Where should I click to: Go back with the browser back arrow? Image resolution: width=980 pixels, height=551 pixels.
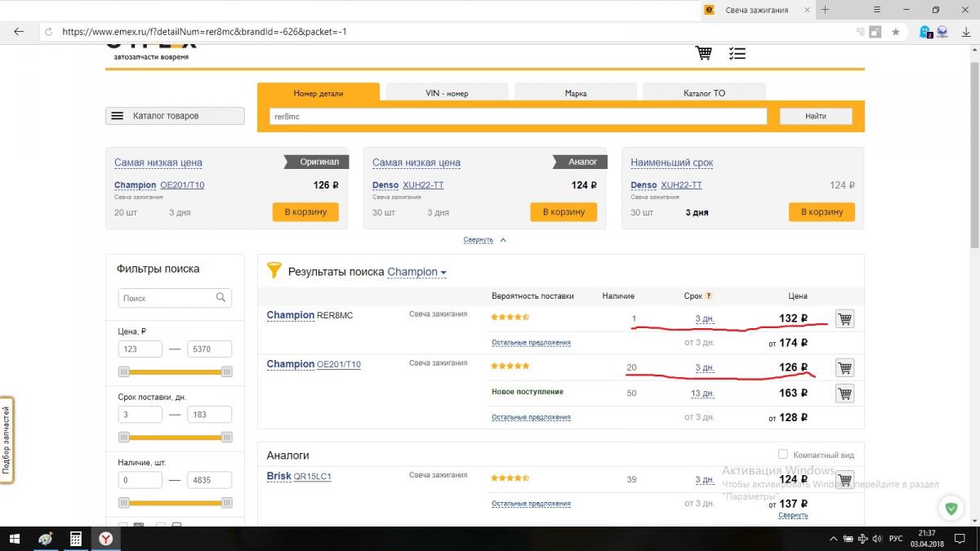click(x=19, y=32)
